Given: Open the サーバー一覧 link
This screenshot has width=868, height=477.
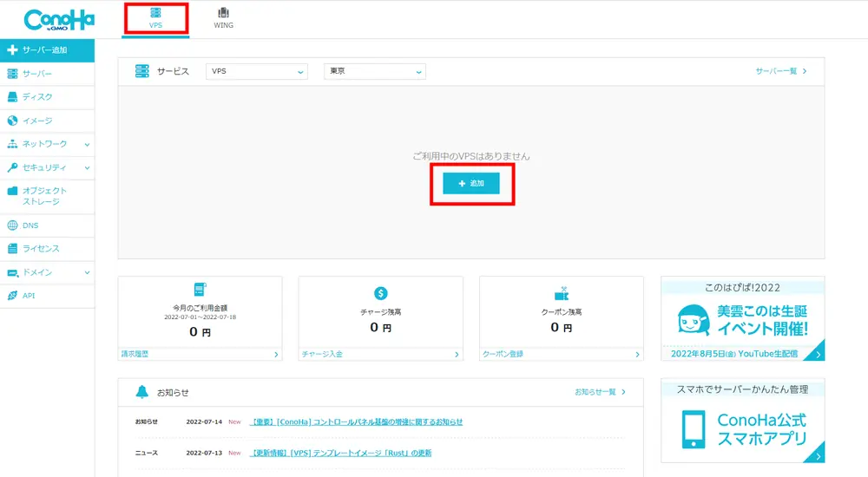Looking at the screenshot, I should click(x=780, y=71).
